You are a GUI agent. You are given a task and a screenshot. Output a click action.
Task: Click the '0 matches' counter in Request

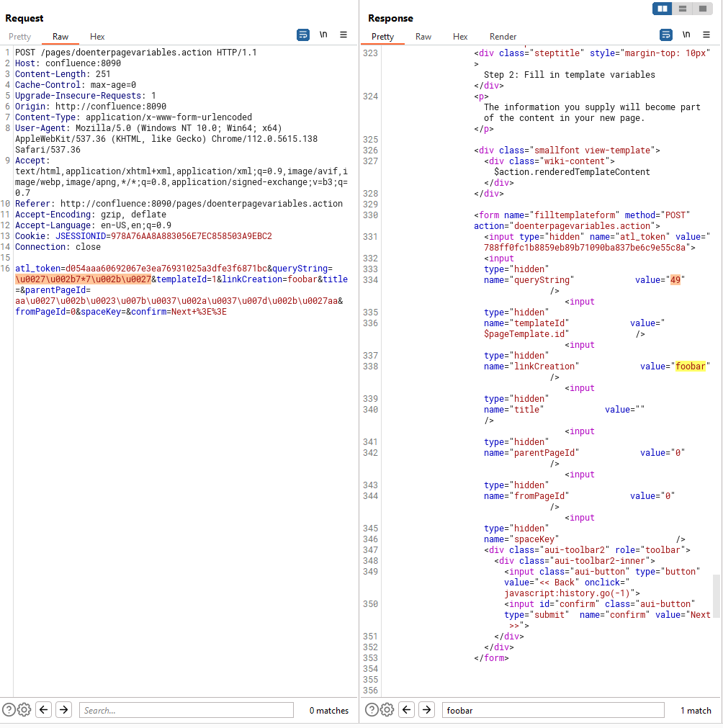pyautogui.click(x=329, y=710)
